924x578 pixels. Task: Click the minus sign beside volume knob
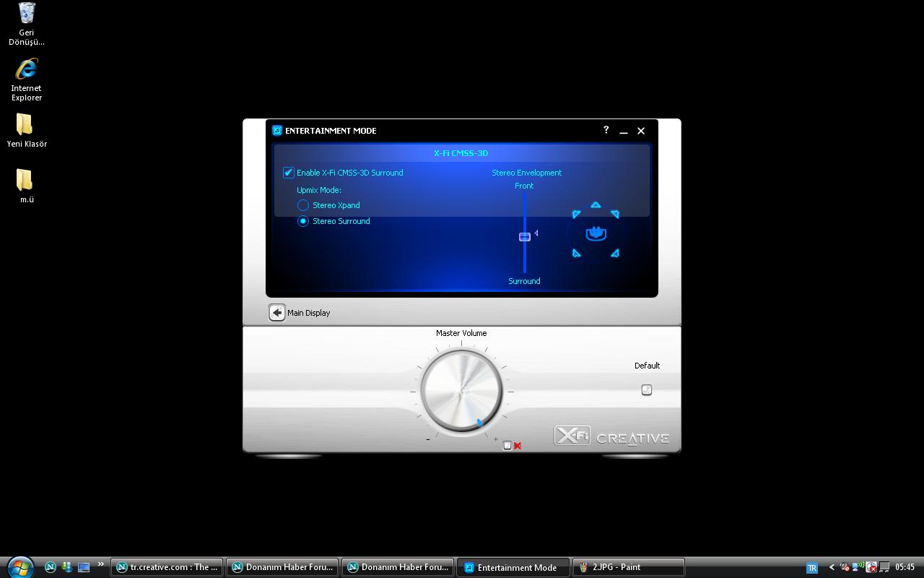tap(428, 439)
